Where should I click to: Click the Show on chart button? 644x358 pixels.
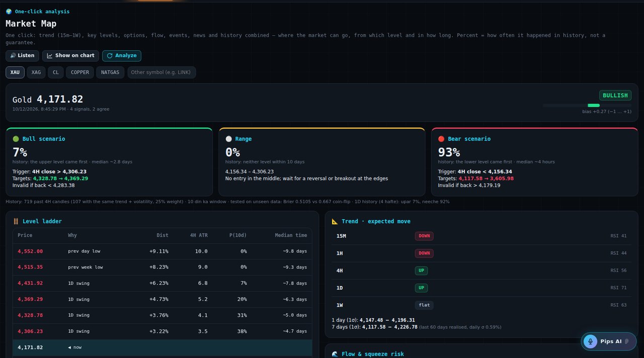(70, 56)
